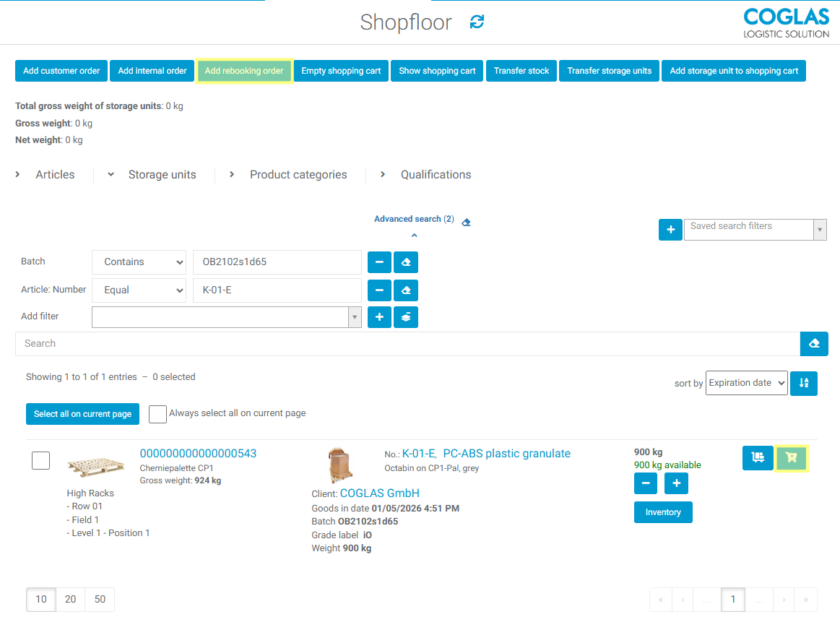Click the Add customer order button
The width and height of the screenshot is (840, 617).
click(61, 71)
